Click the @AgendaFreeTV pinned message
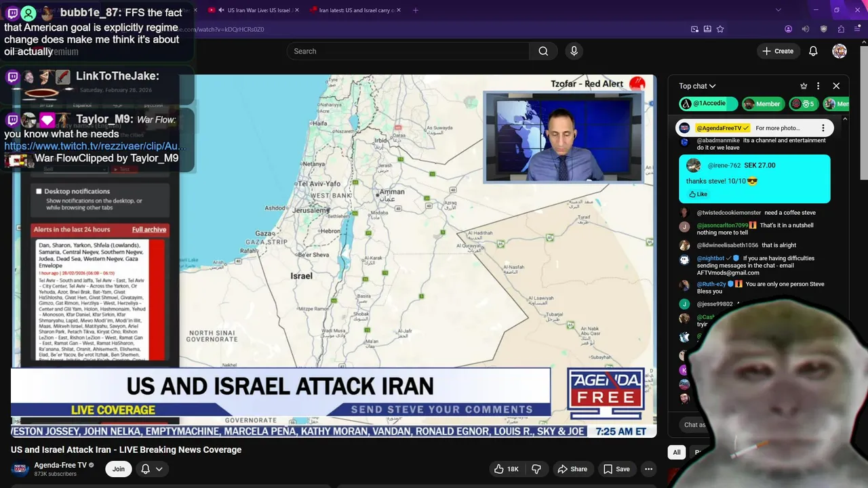Image resolution: width=868 pixels, height=488 pixels. click(753, 128)
